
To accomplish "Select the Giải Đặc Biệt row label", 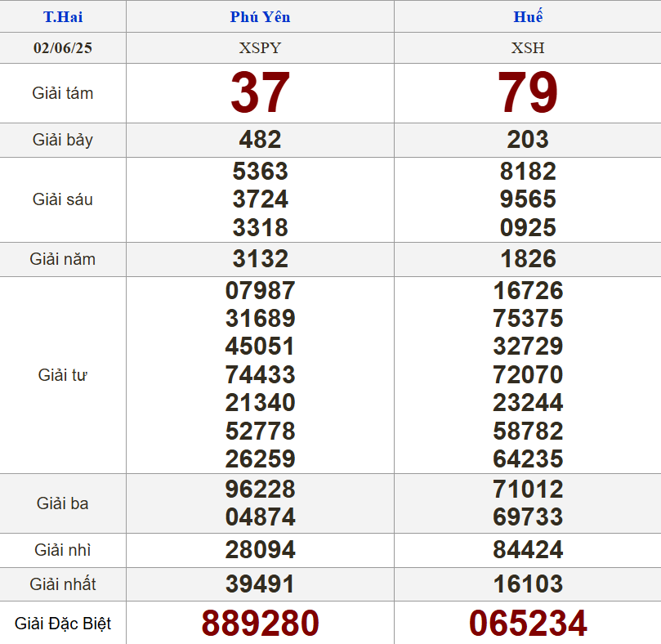I will click(x=63, y=624).
